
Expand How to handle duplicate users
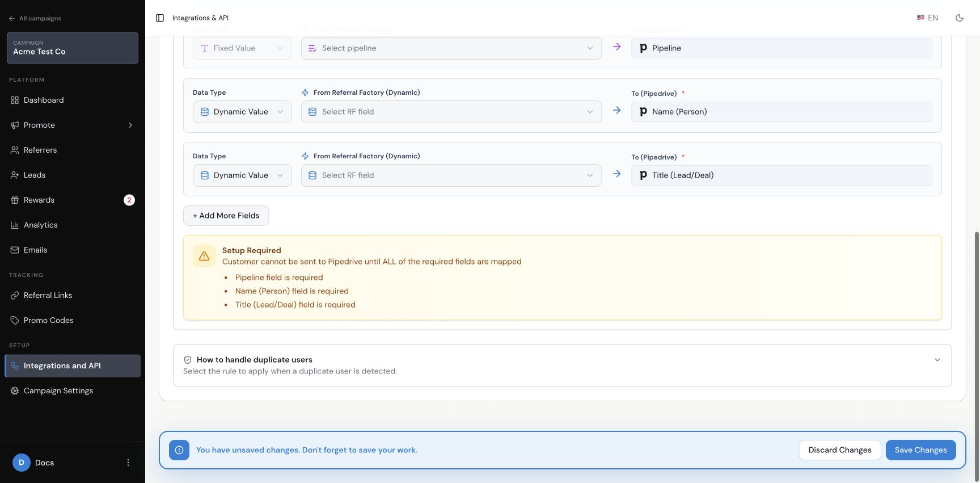click(562, 366)
